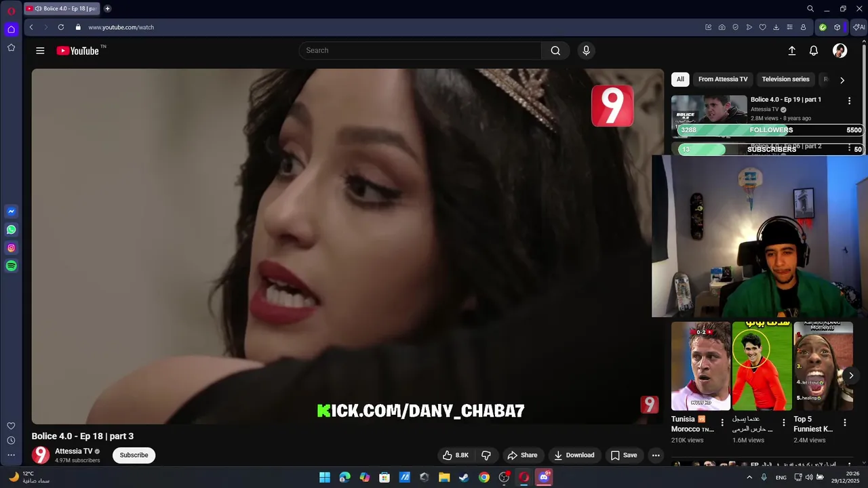Open Steam from the taskbar

(x=464, y=477)
